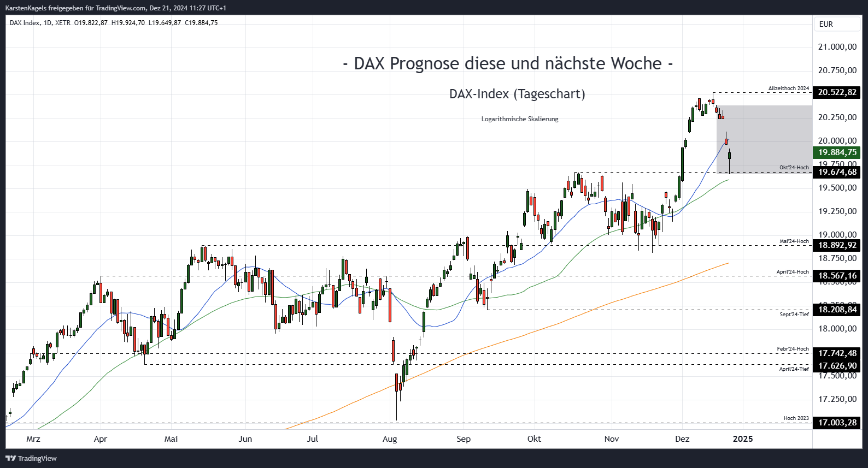Click the Mai'24-Hoch line label
Image resolution: width=868 pixels, height=468 pixels.
coord(794,241)
